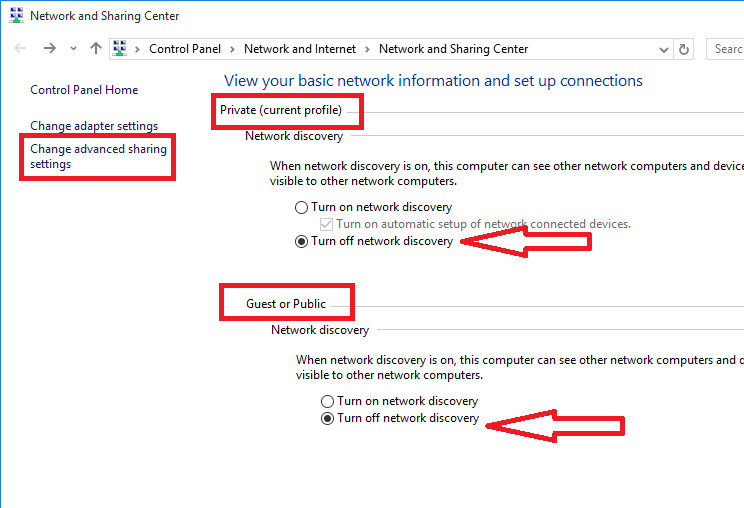Toggle automatic setup of network connected devices
The width and height of the screenshot is (744, 508).
coord(475,224)
